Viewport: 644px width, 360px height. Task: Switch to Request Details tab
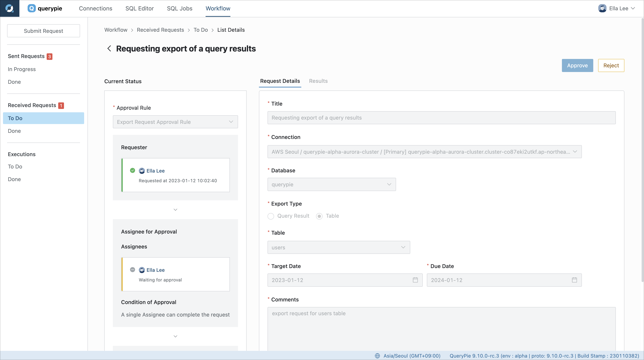[280, 81]
